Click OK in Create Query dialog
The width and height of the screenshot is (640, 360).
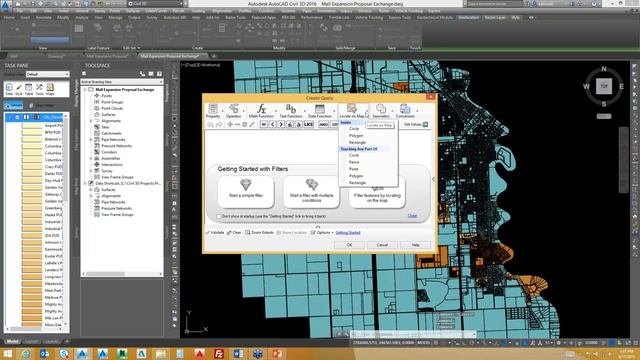point(349,245)
